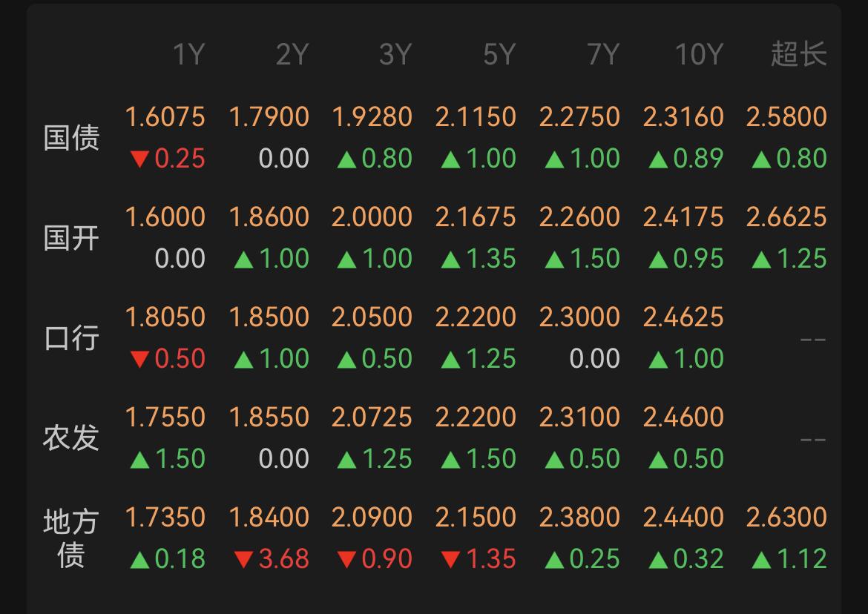
Task: Click the 国债 10Y yield 2.3160
Action: pos(683,117)
